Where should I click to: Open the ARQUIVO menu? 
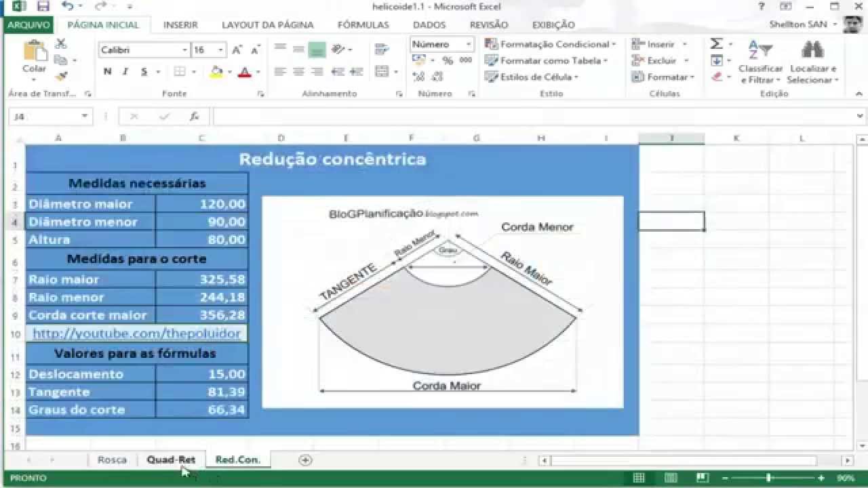pos(28,24)
